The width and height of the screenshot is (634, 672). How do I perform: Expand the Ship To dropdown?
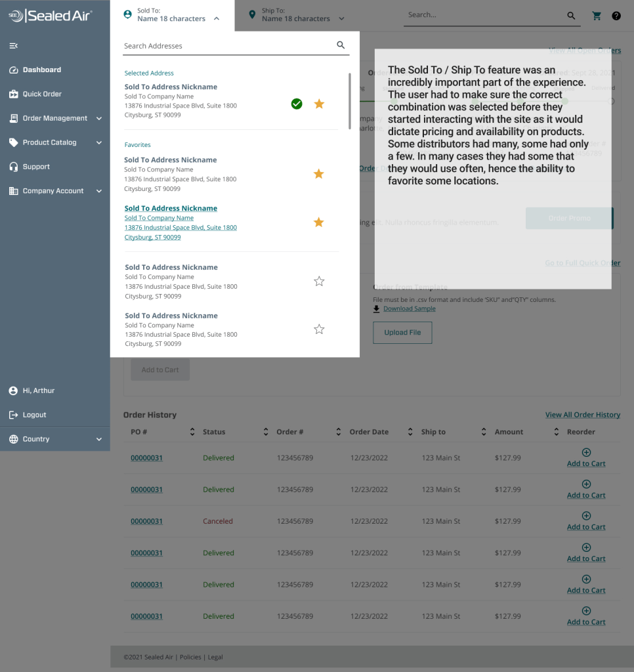pyautogui.click(x=341, y=19)
